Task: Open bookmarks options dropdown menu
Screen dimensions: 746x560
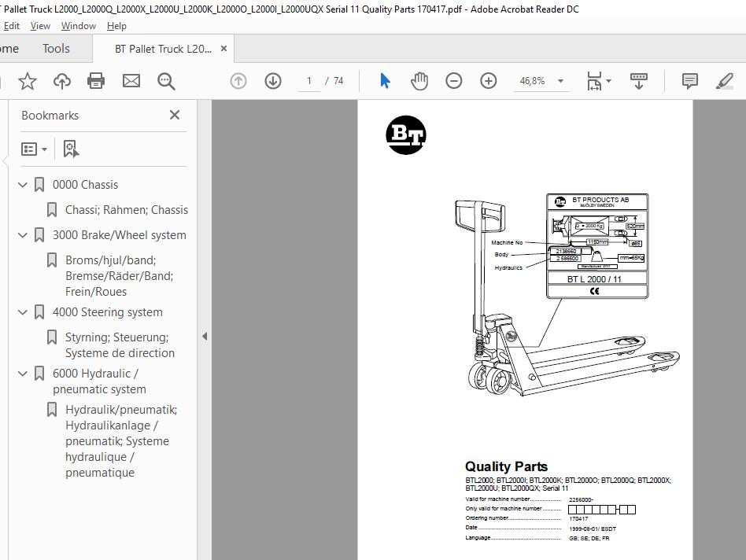Action: tap(35, 149)
